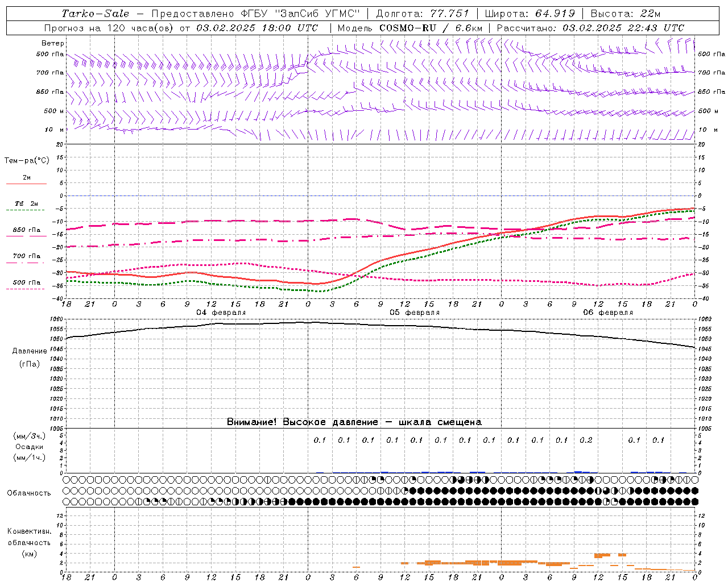
Task: Click the '850 гПа' temperature legend entry
Action: [27, 230]
